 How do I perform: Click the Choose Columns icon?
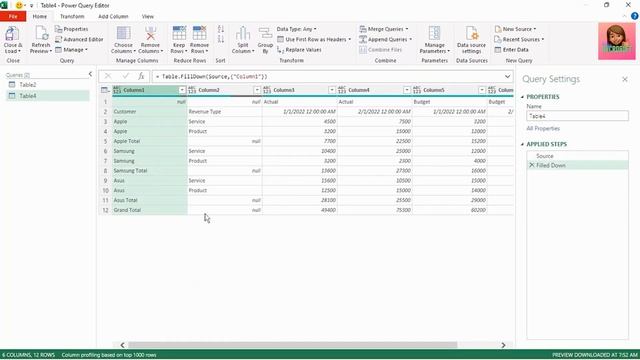[x=123, y=33]
